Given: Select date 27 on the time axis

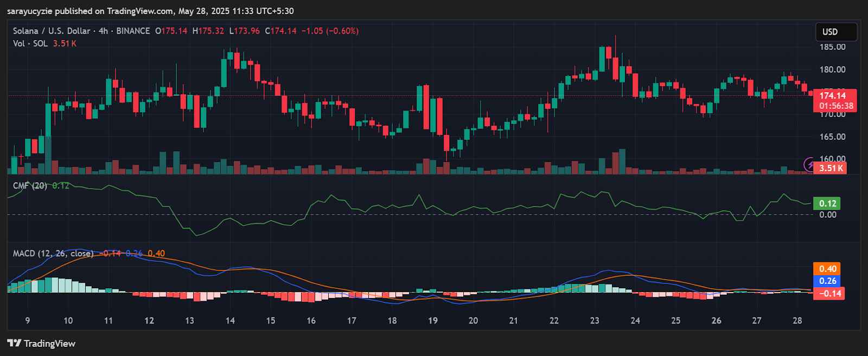Looking at the screenshot, I should pos(757,320).
